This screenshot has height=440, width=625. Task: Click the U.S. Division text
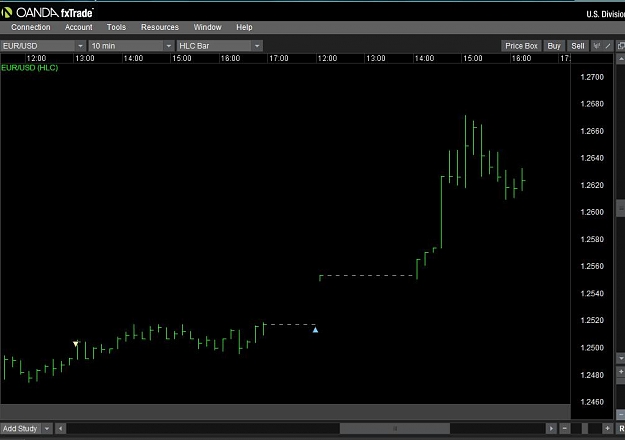click(x=605, y=14)
